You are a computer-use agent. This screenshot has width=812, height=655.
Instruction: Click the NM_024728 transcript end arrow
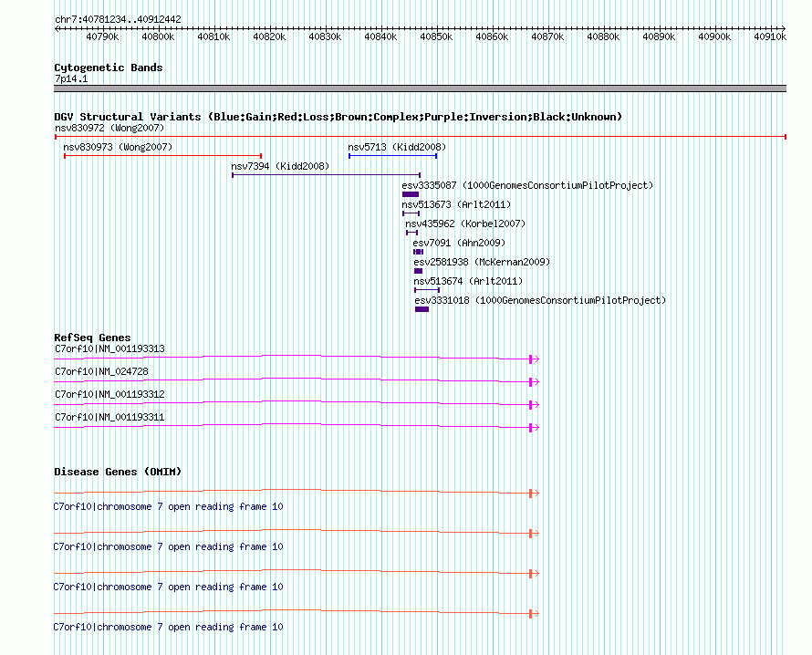pyautogui.click(x=535, y=381)
